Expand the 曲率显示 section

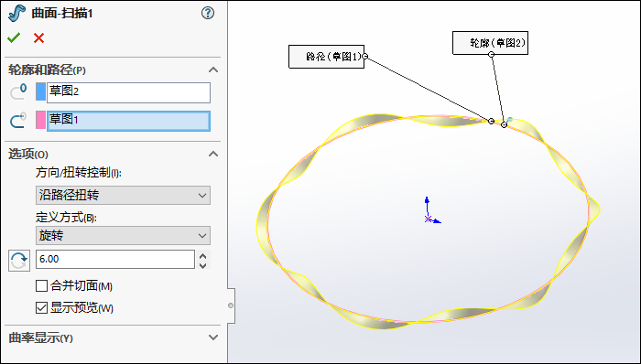[x=213, y=337]
